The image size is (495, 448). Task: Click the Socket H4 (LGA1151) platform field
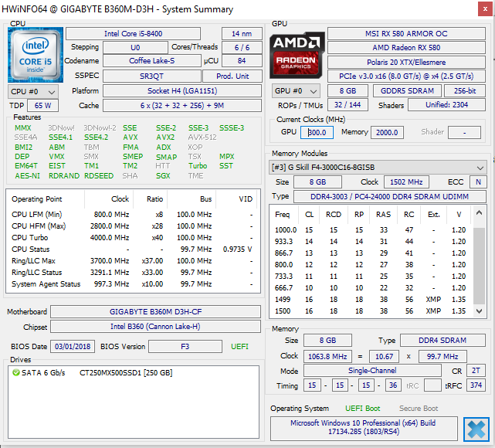182,91
